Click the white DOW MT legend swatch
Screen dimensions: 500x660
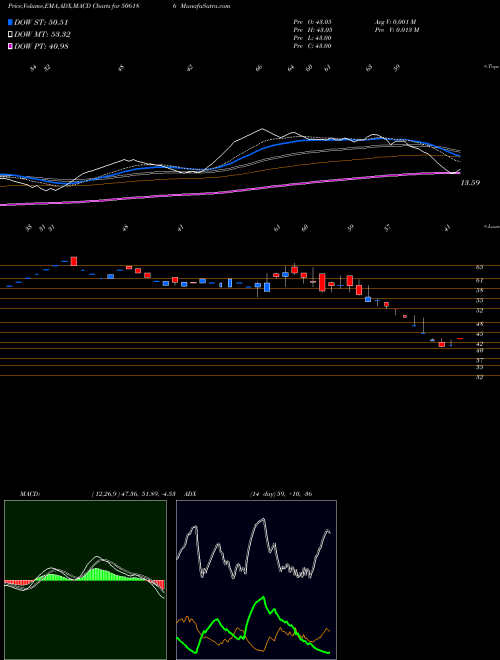point(11,35)
